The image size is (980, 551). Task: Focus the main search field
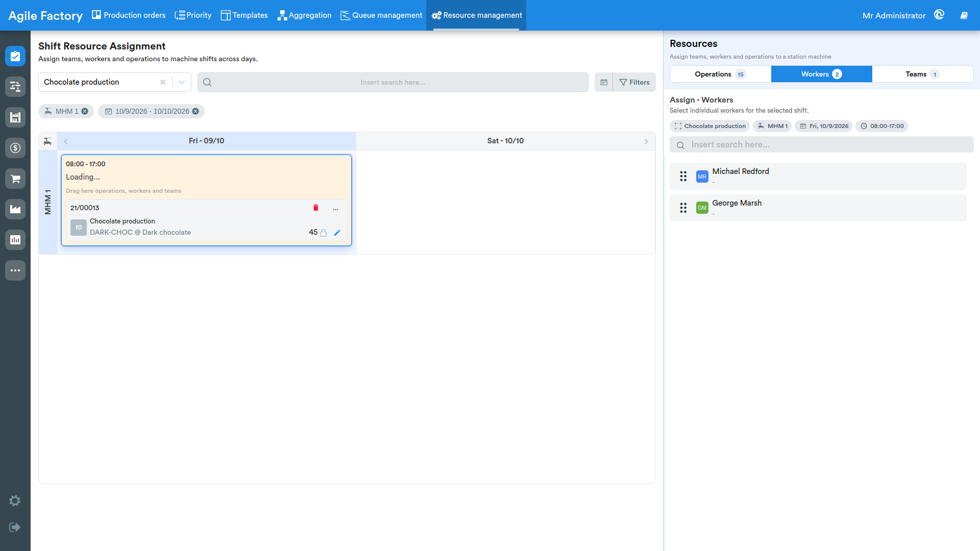pos(393,82)
